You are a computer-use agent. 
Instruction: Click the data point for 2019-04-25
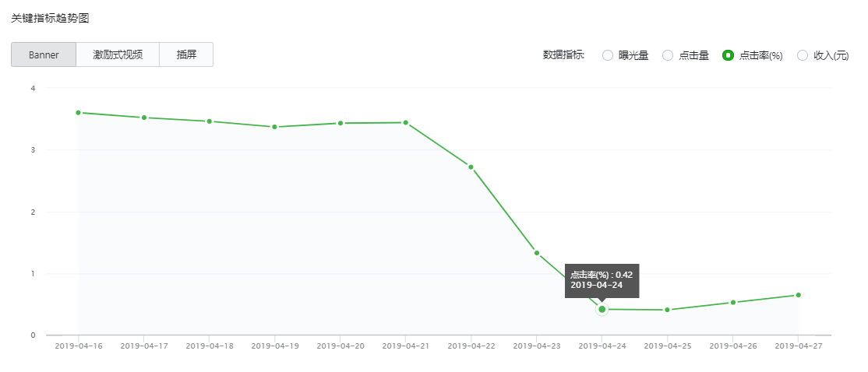pyautogui.click(x=668, y=310)
